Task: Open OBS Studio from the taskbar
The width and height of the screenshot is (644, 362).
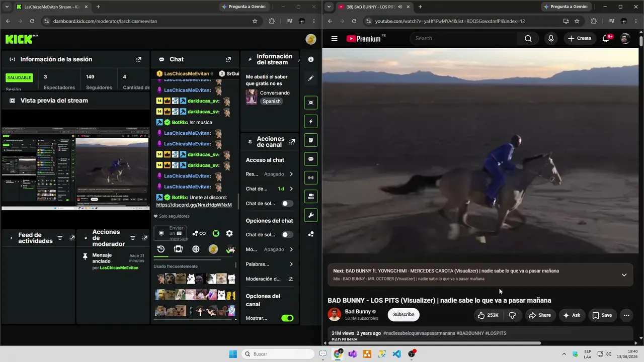Action: (412, 354)
